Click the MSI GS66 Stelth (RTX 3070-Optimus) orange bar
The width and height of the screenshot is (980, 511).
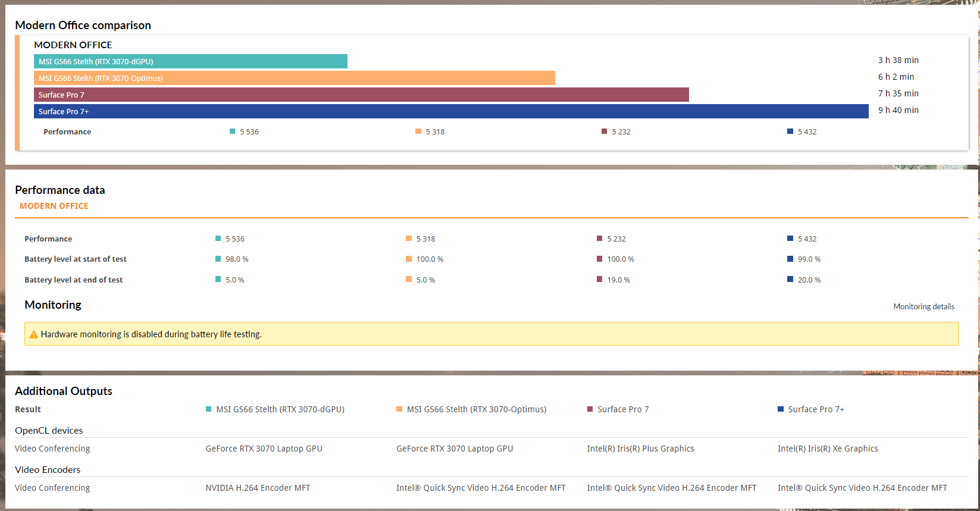[295, 78]
